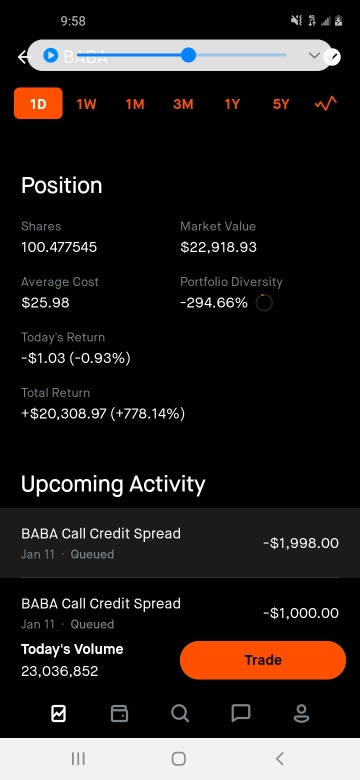Adjust the blue playback slider knob
360x780 pixels.
[188, 55]
